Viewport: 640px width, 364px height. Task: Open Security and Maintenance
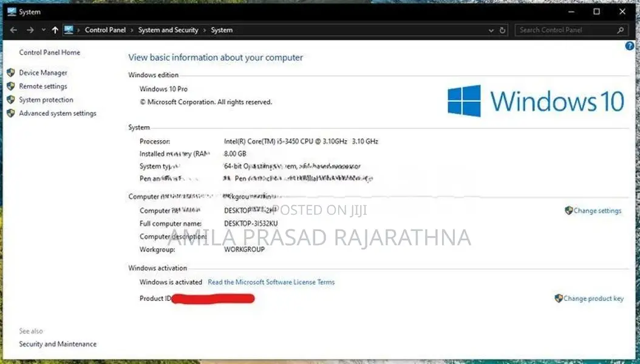(58, 344)
